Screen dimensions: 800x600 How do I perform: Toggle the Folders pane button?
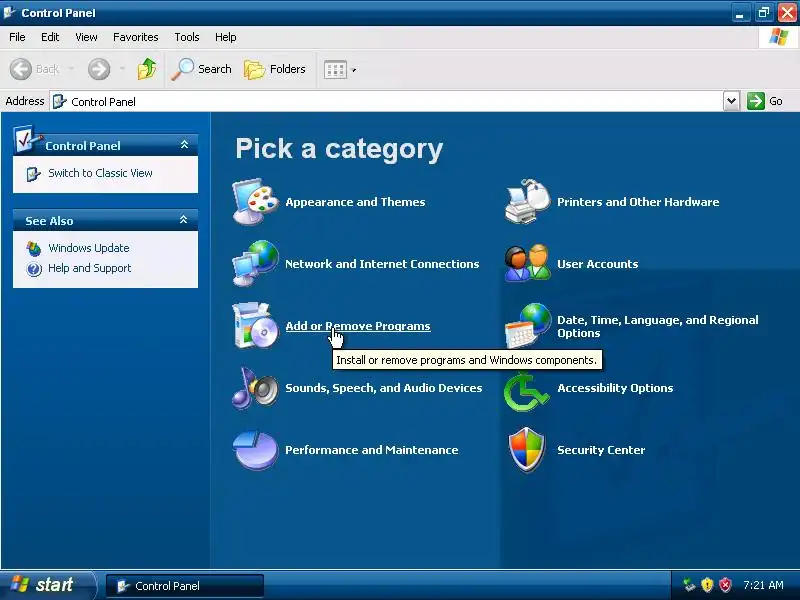[x=275, y=69]
